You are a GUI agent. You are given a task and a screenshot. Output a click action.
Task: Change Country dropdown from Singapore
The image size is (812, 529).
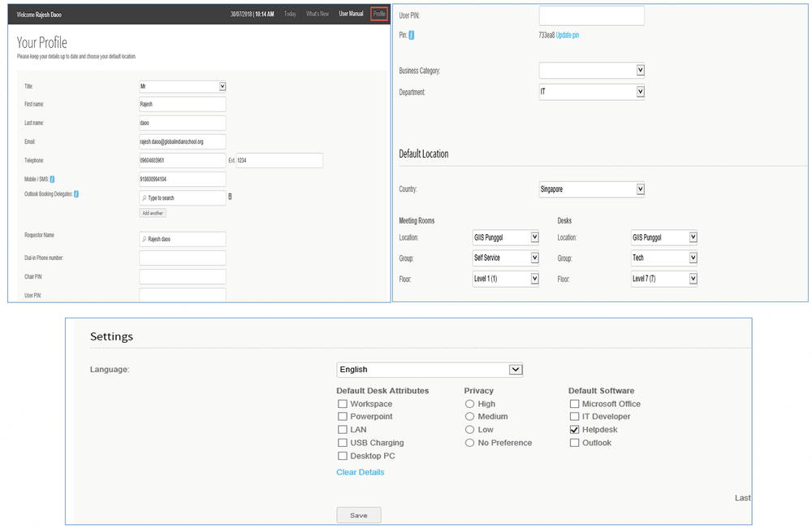coord(592,189)
